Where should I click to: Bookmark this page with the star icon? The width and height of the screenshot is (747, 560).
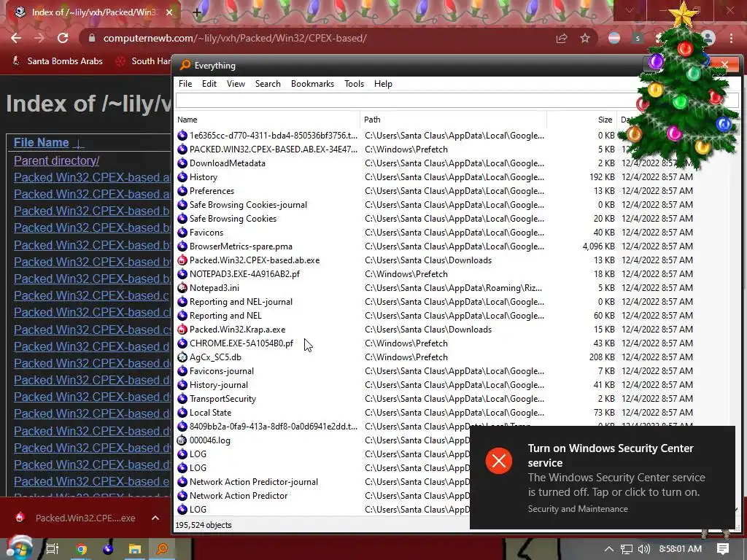coord(585,38)
